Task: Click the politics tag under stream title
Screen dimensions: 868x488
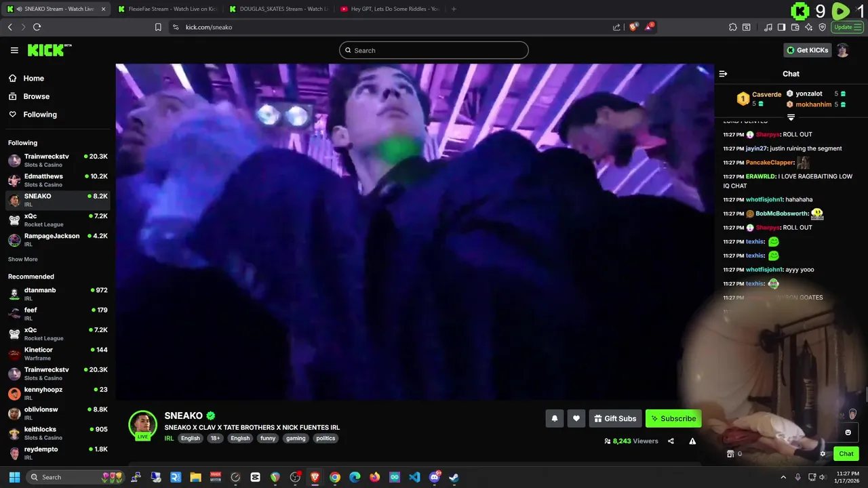Action: pos(325,438)
